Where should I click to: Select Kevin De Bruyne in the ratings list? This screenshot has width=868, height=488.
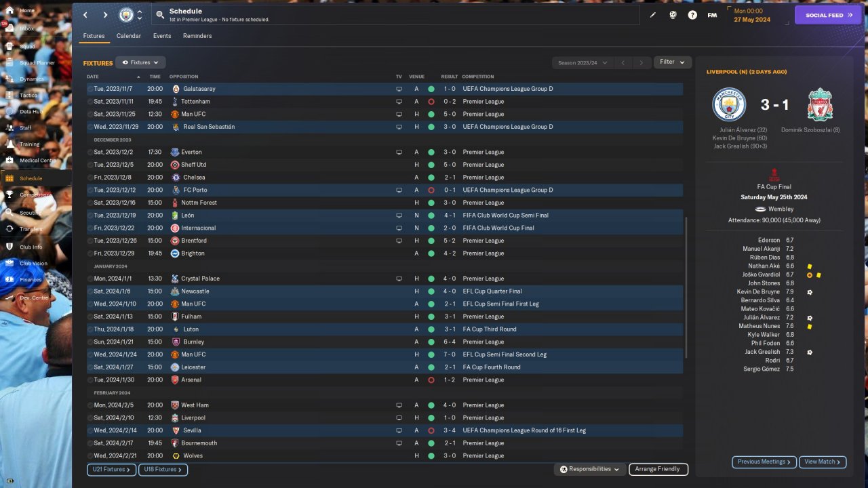(758, 292)
